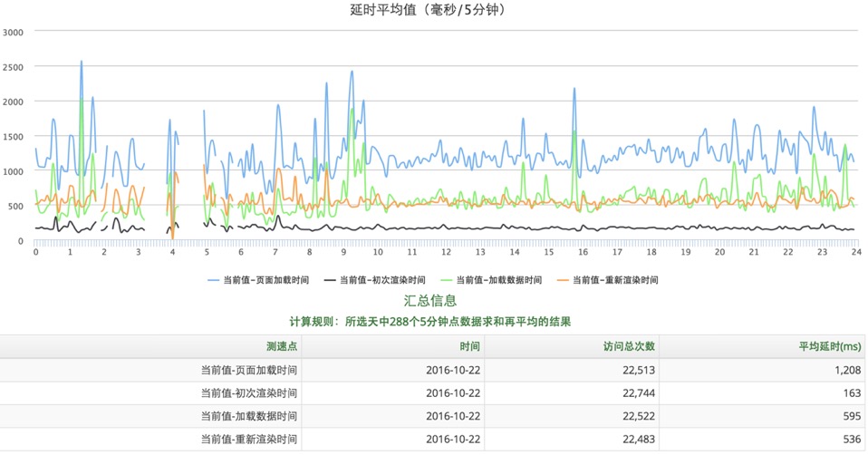The image size is (868, 455).
Task: Click the x-axis hour label 12
Action: click(446, 252)
